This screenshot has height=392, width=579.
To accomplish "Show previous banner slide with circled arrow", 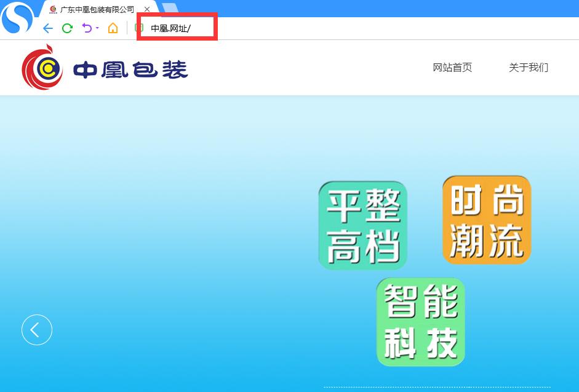I will 37,330.
